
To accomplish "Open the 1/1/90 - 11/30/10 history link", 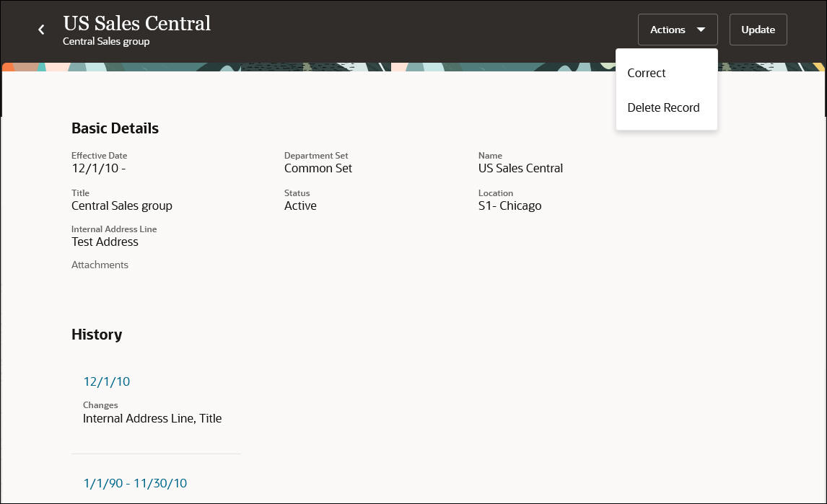I will [x=135, y=483].
